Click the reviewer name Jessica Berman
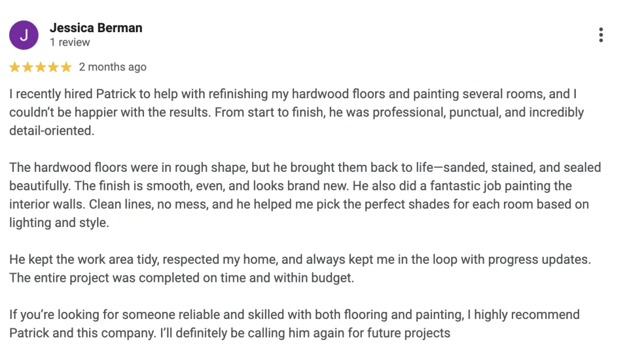Image resolution: width=644 pixels, height=357 pixels. coord(96,28)
